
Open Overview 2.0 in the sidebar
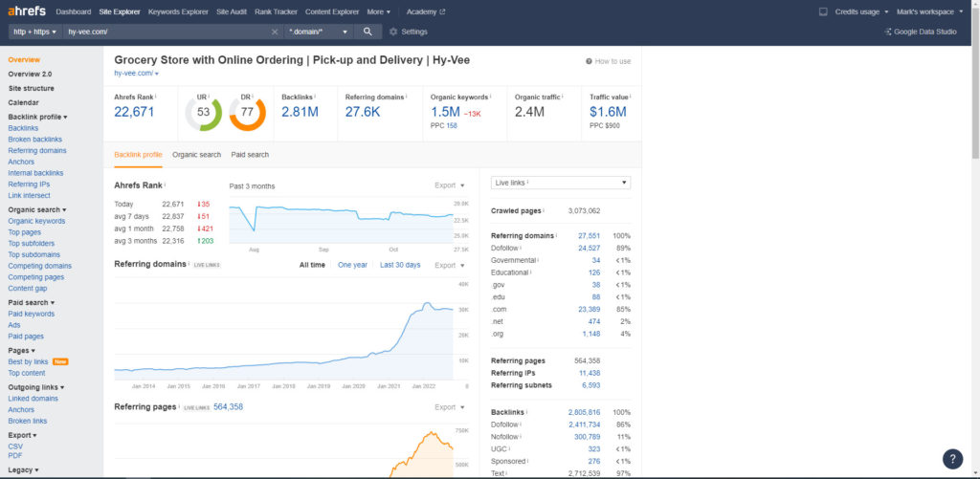[x=30, y=75]
